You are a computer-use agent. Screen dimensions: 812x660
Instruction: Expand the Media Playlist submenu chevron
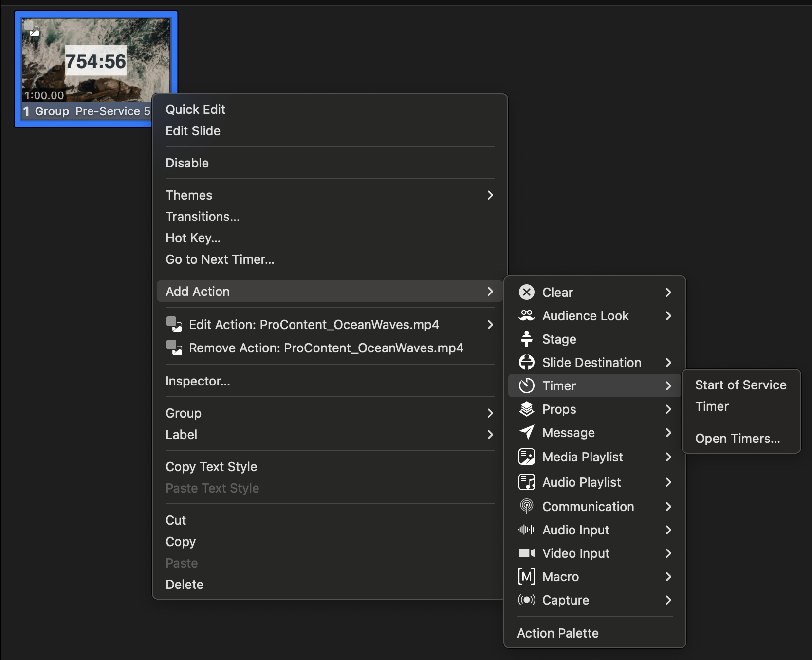point(668,457)
